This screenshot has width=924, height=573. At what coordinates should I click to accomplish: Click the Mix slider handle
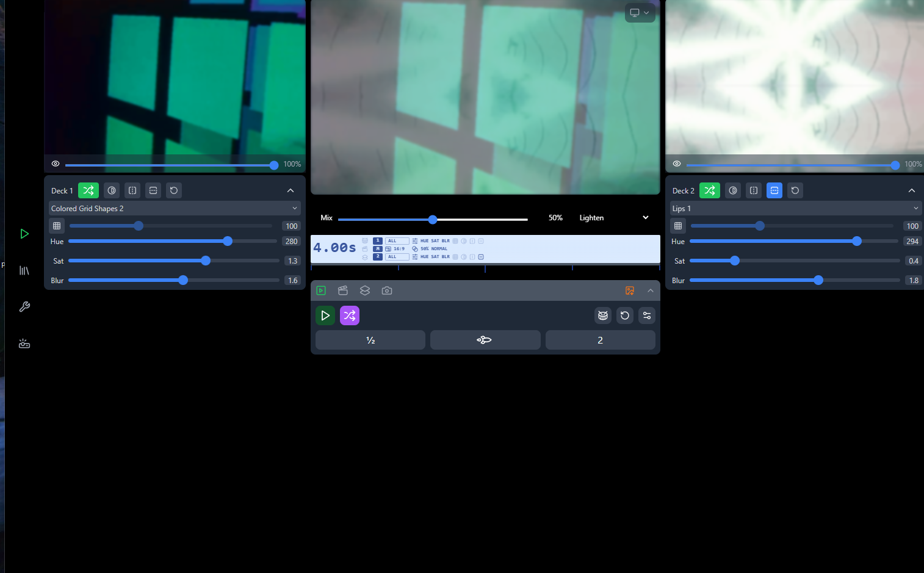click(433, 220)
